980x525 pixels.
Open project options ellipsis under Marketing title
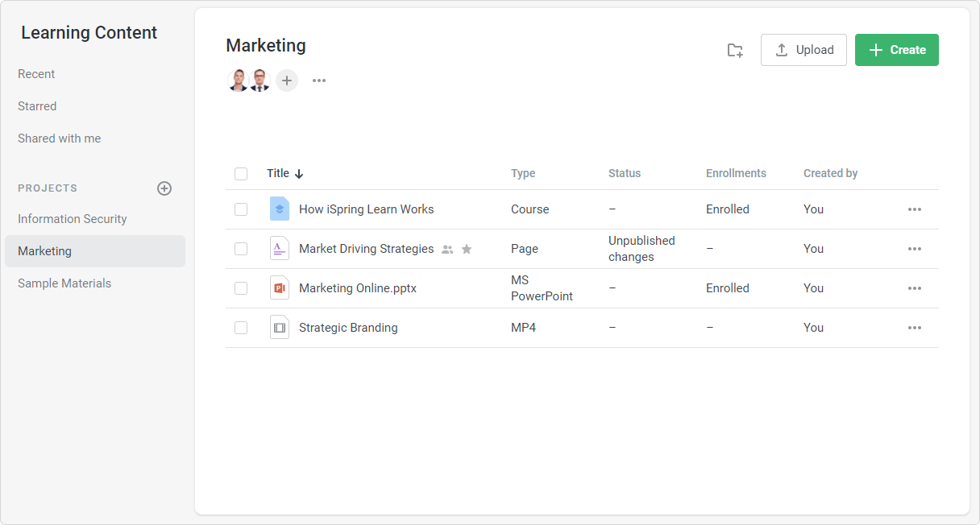tap(319, 81)
